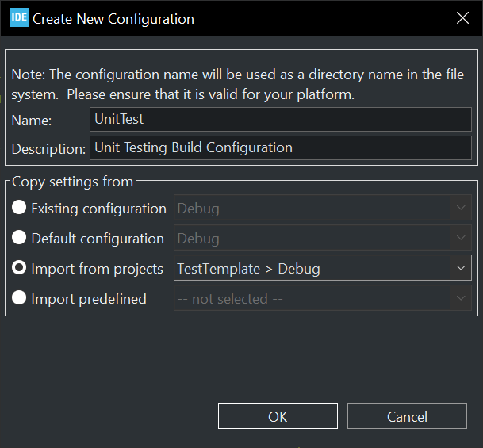
Task: Click the 'Create New Configuration' title text
Action: pyautogui.click(x=113, y=19)
